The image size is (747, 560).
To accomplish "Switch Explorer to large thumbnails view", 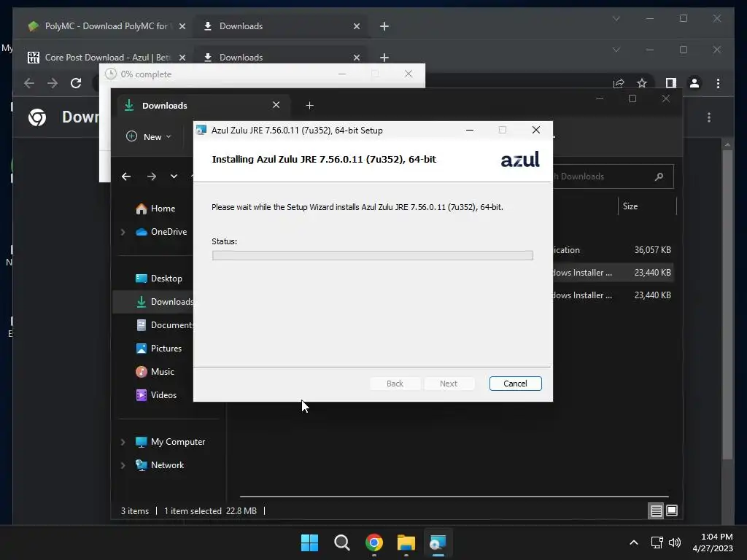I will (672, 511).
